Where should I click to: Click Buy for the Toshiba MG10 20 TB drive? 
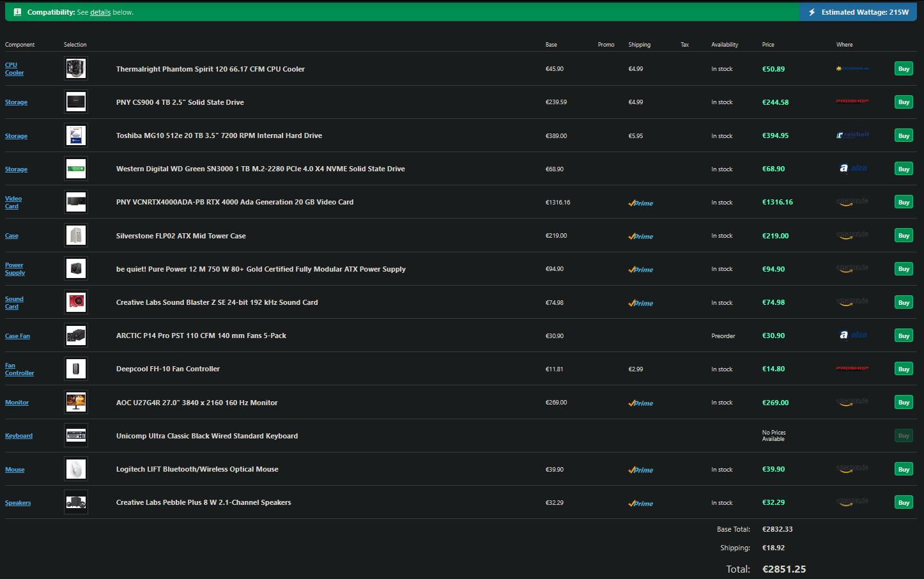pyautogui.click(x=904, y=135)
